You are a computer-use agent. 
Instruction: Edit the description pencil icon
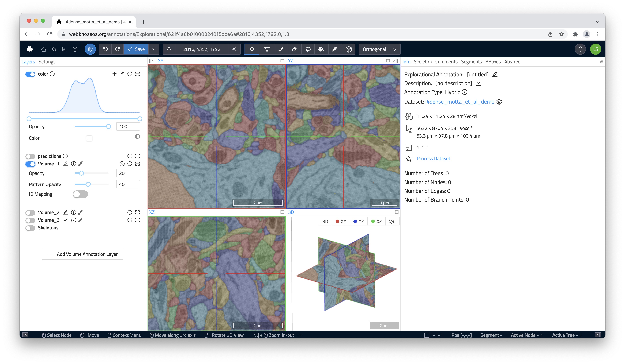[478, 83]
